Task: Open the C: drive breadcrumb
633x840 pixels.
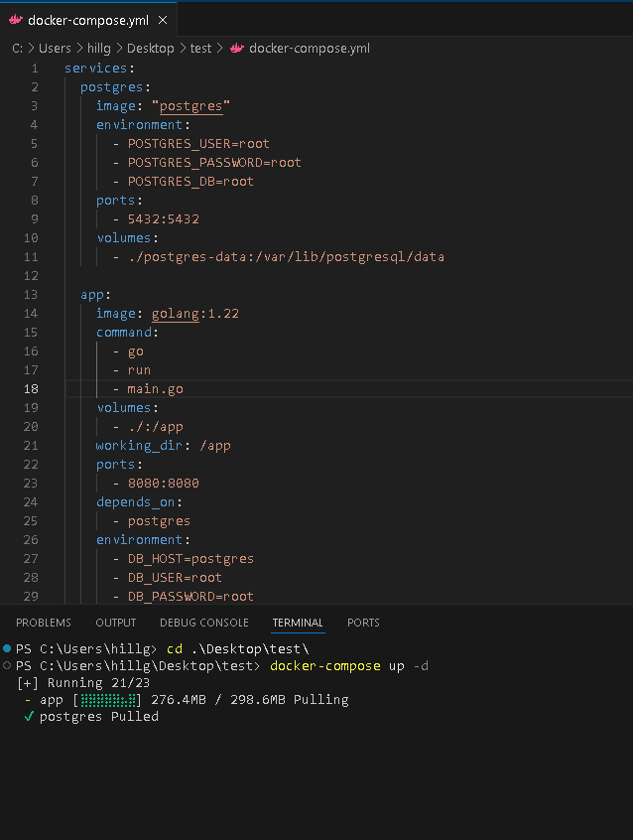Action: 18,49
